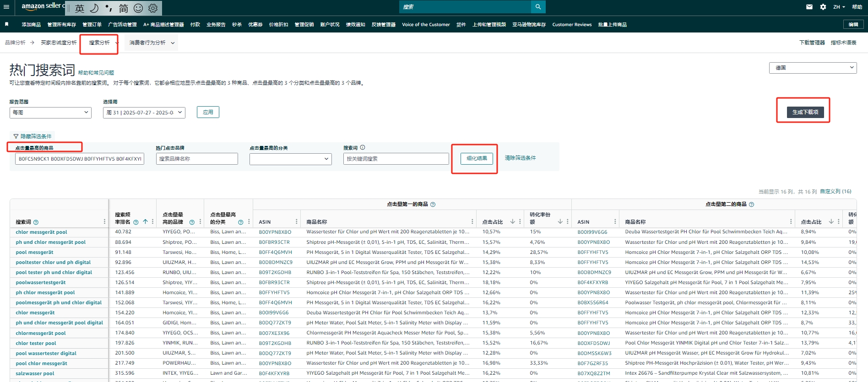
Task: Click the 应用 apply button
Action: [x=208, y=112]
